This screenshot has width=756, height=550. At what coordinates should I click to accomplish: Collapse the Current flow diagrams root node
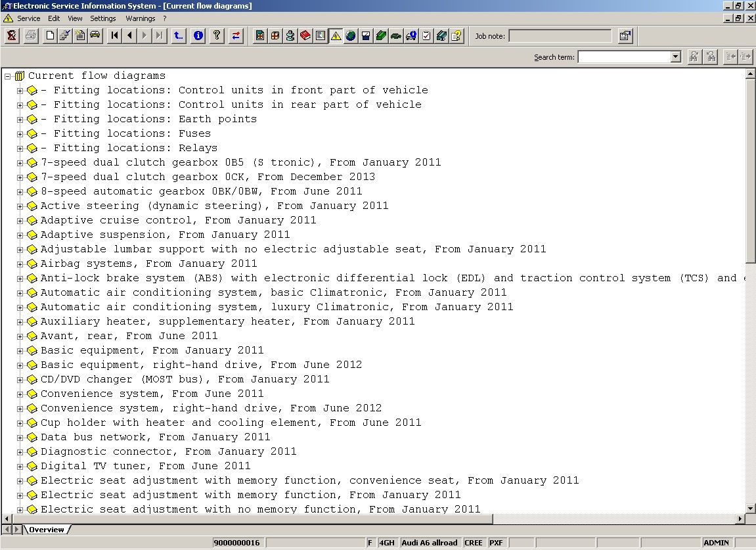7,76
